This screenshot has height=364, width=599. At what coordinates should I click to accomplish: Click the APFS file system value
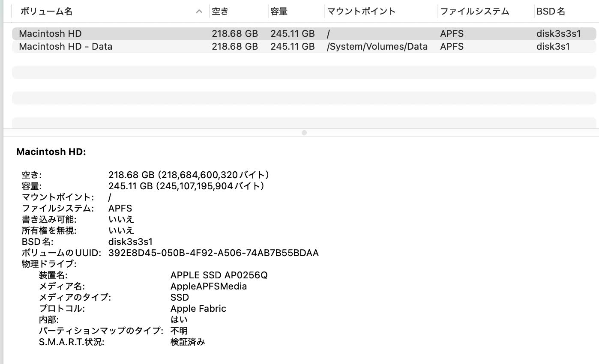120,208
